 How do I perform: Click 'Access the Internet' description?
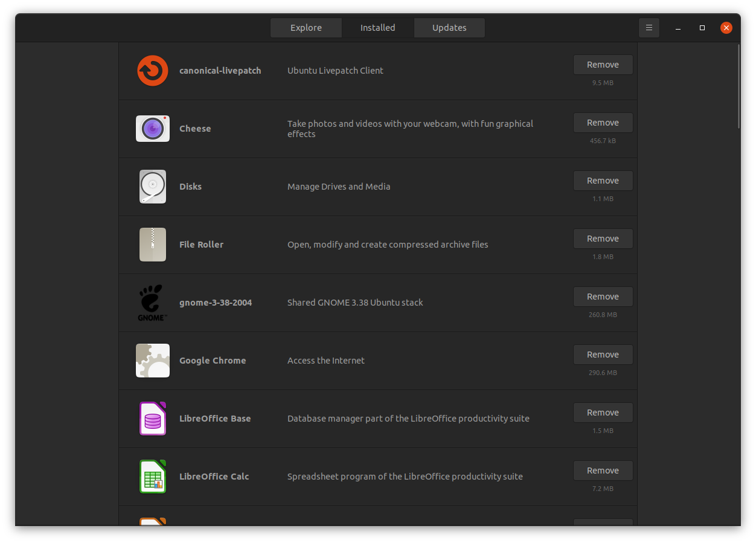pos(326,361)
